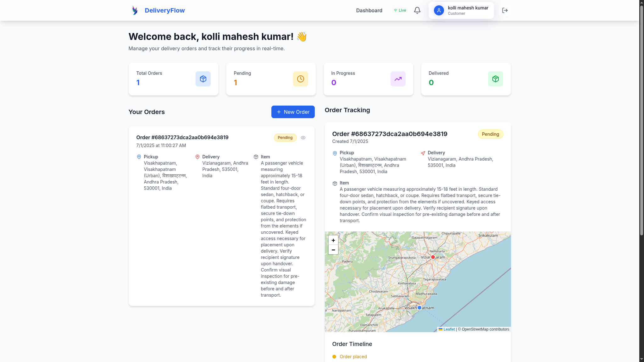This screenshot has width=644, height=362.
Task: Open the Leaflet link
Action: tap(449, 329)
